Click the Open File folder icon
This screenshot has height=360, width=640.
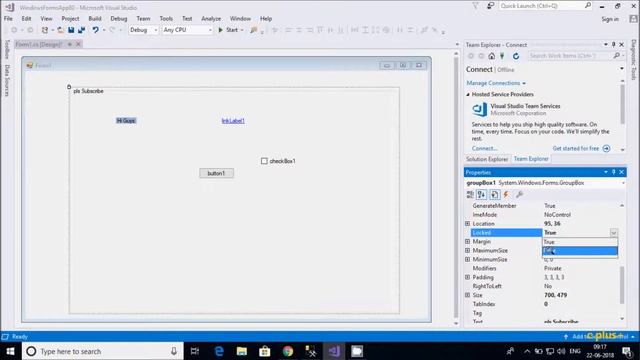pyautogui.click(x=60, y=30)
